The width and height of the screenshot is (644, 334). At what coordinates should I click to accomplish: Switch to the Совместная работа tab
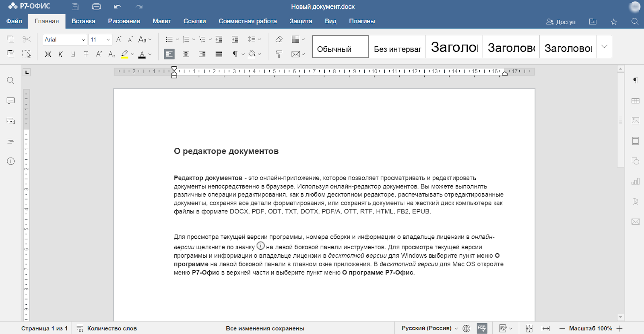[248, 21]
